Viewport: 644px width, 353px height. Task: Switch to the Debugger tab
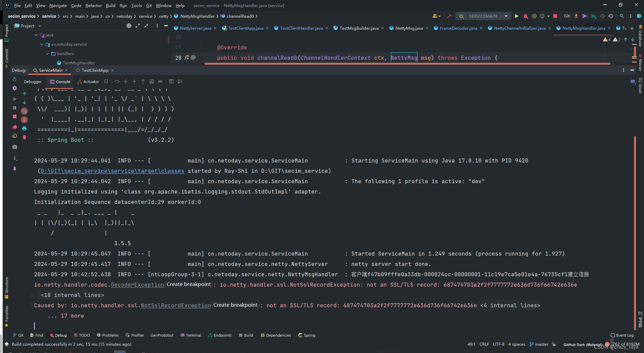pos(33,82)
